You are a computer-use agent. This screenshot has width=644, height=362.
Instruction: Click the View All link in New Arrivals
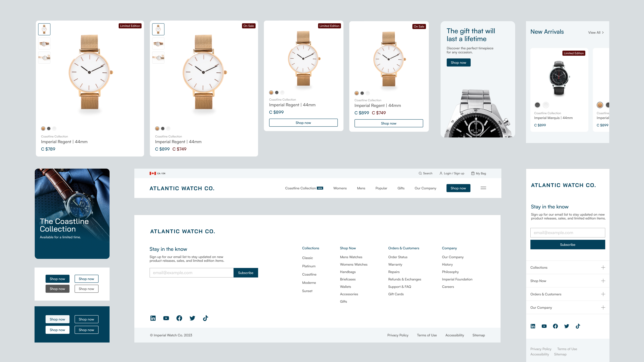595,32
